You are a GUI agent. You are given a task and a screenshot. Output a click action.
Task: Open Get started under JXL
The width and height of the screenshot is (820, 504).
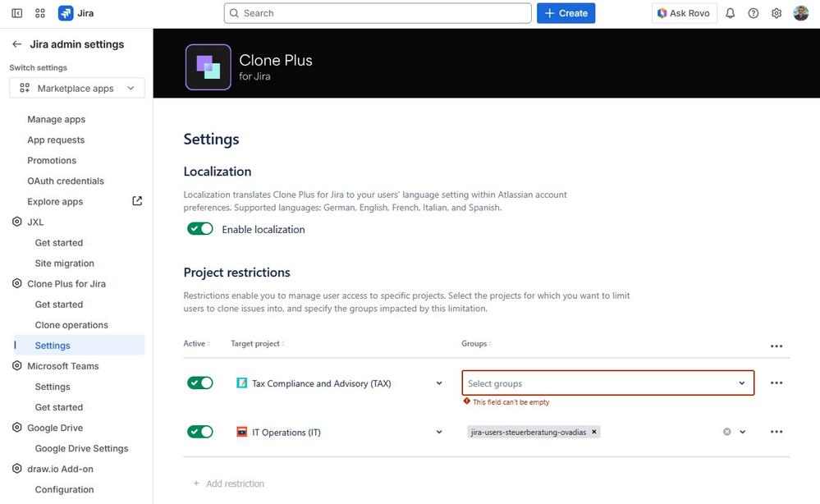59,243
